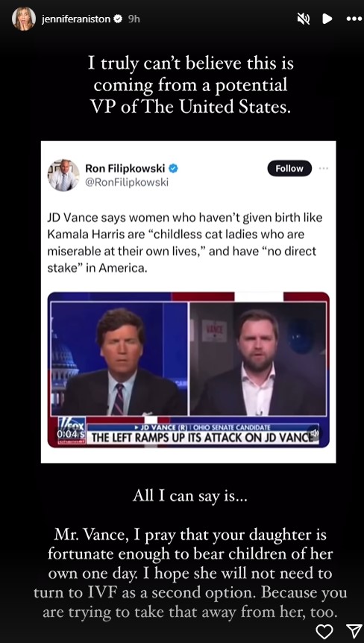Open Ron Filipkowski's avatar
The height and width of the screenshot is (643, 364).
[x=63, y=175]
